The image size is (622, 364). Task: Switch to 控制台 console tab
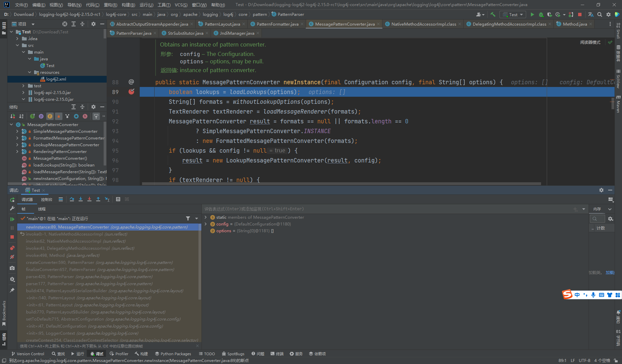click(x=47, y=200)
